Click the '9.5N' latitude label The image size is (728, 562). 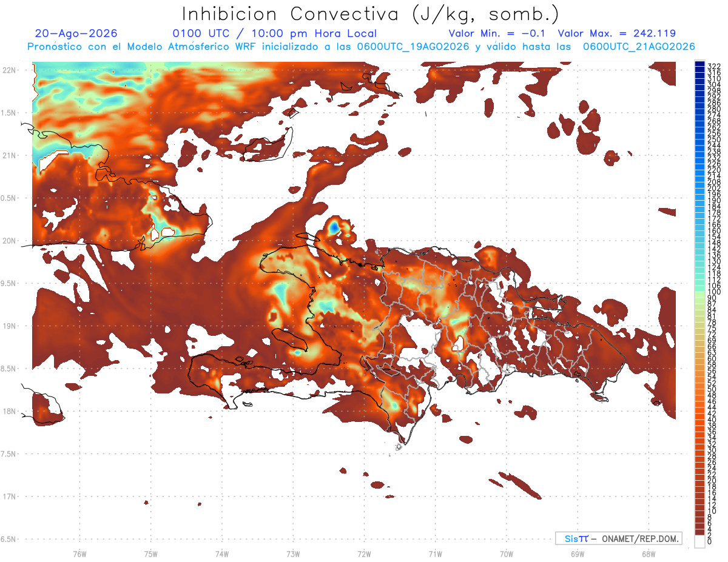(x=8, y=283)
